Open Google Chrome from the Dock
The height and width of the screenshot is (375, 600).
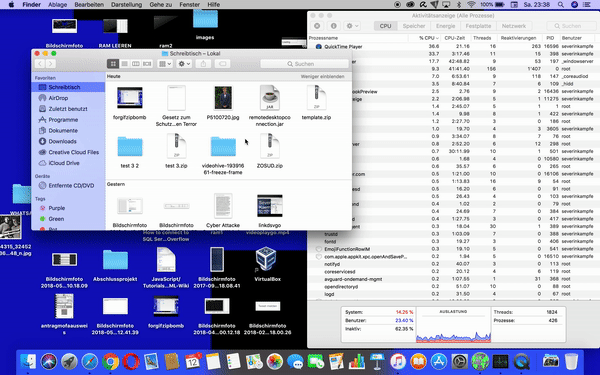point(110,361)
